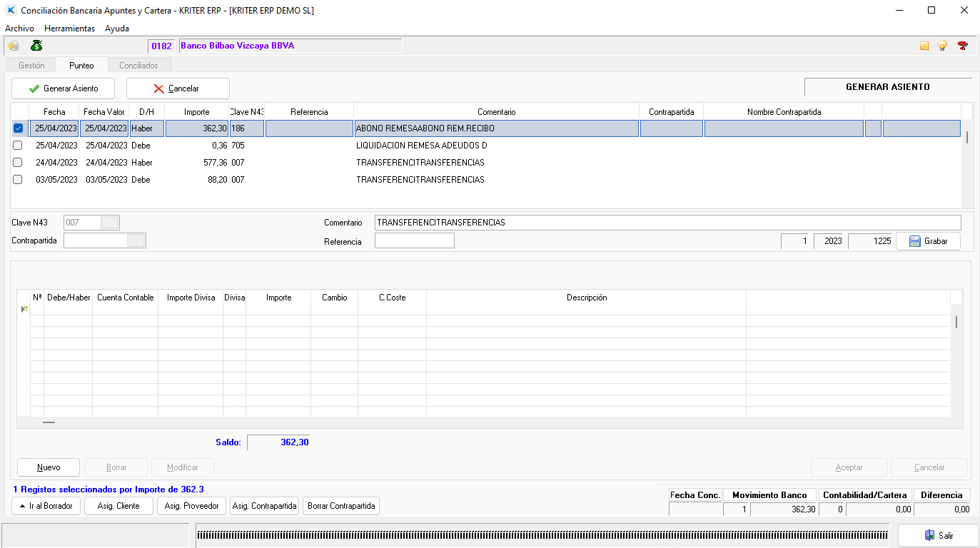980x548 pixels.
Task: Open the Ayuda menu
Action: click(x=117, y=29)
